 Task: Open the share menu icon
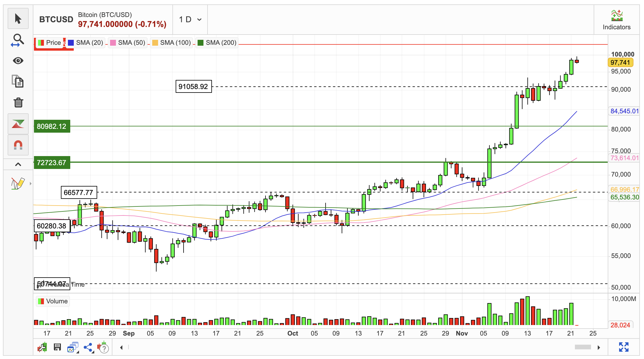click(88, 347)
